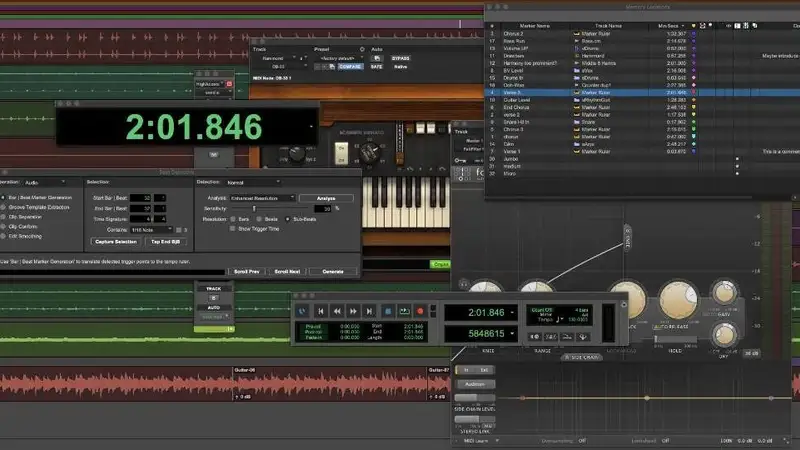Adjust the Sensitivity slider handle
This screenshot has width=800, height=450.
point(254,209)
